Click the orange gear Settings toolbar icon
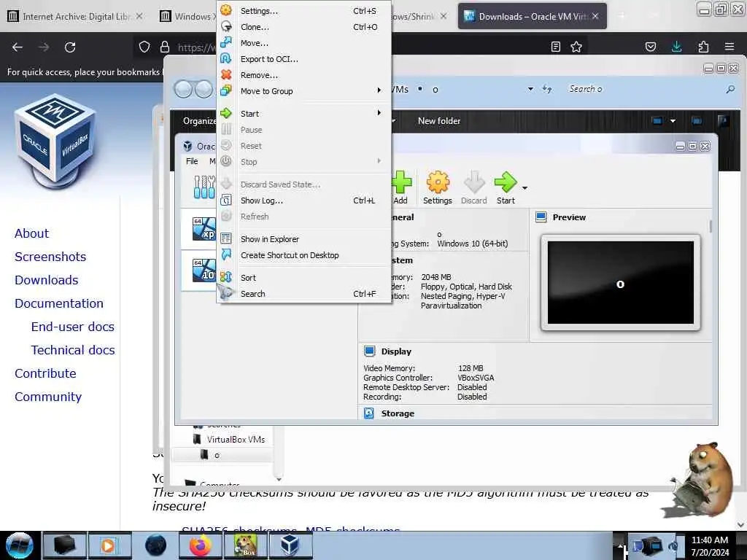 point(438,182)
